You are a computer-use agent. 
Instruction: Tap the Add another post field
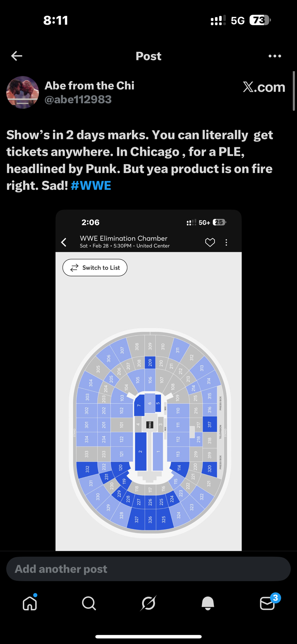click(x=148, y=569)
